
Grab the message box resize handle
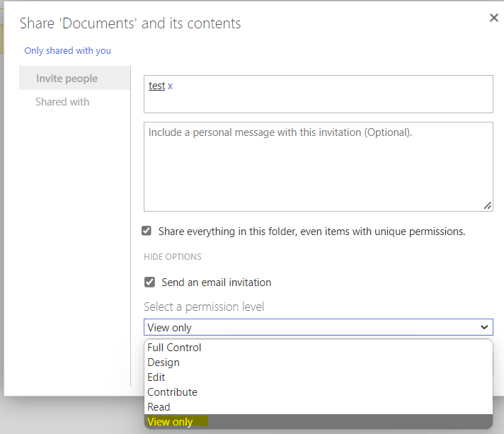point(488,206)
